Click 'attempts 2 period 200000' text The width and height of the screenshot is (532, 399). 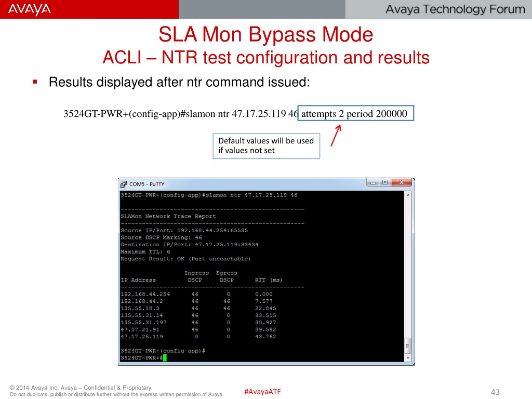(354, 114)
